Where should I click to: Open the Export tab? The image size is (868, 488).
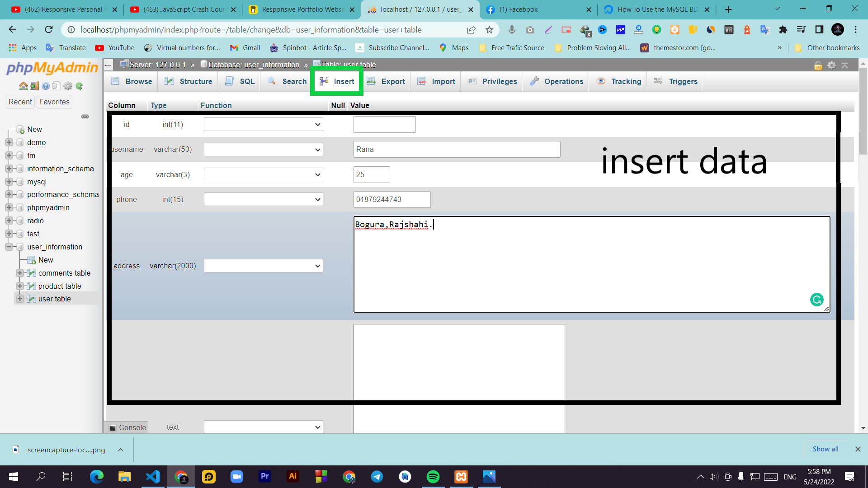[x=386, y=81]
